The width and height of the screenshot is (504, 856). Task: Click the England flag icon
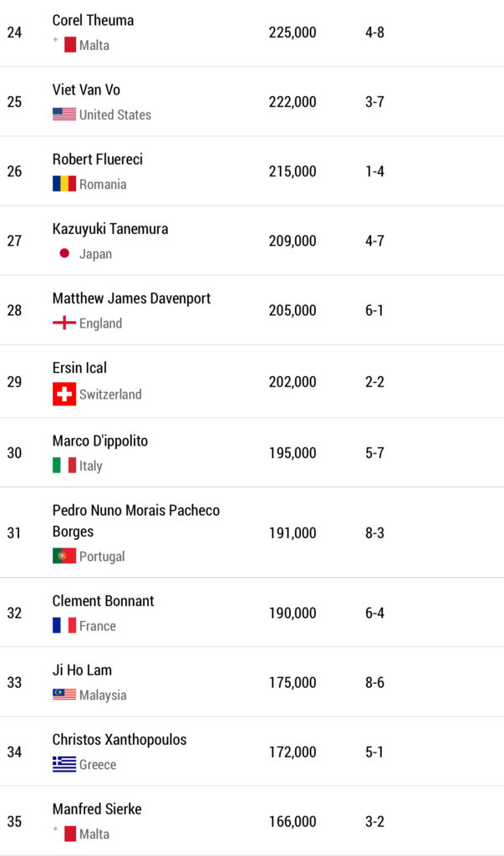pyautogui.click(x=64, y=323)
